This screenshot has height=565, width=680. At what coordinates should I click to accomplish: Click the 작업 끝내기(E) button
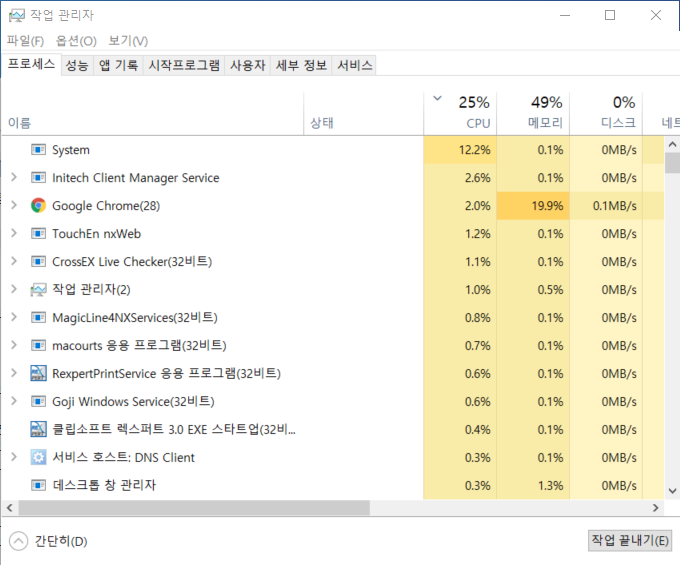(x=630, y=540)
